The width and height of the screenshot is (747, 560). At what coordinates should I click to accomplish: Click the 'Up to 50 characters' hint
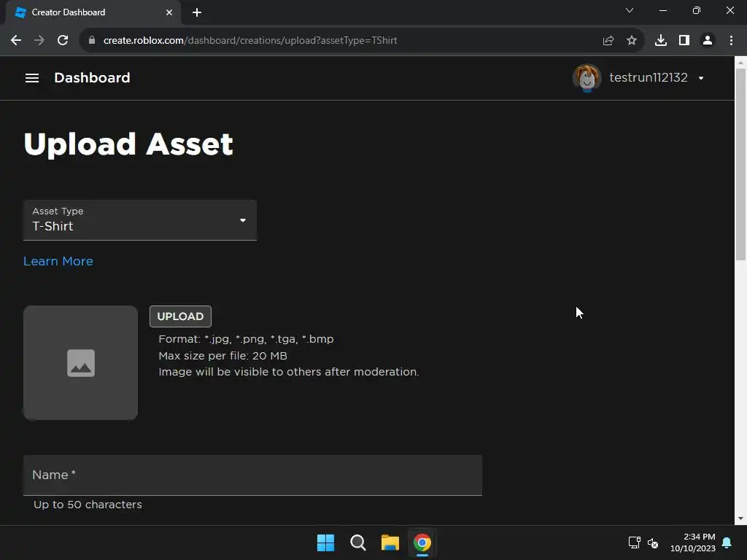pos(88,505)
